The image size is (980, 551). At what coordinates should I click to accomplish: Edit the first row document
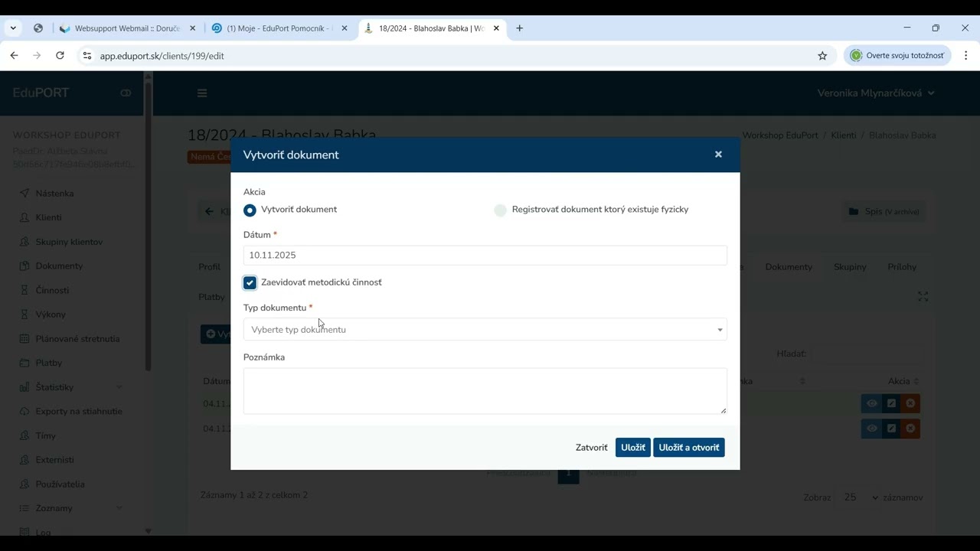point(891,404)
